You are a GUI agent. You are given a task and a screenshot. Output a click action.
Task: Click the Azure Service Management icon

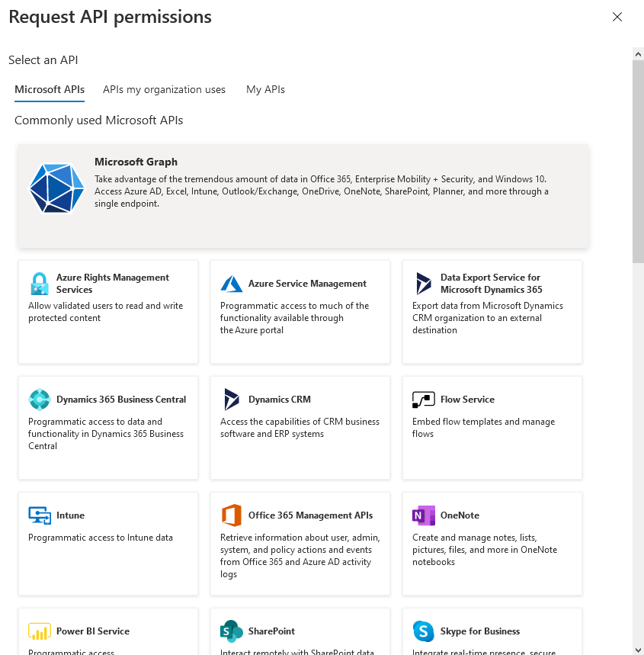pos(232,284)
